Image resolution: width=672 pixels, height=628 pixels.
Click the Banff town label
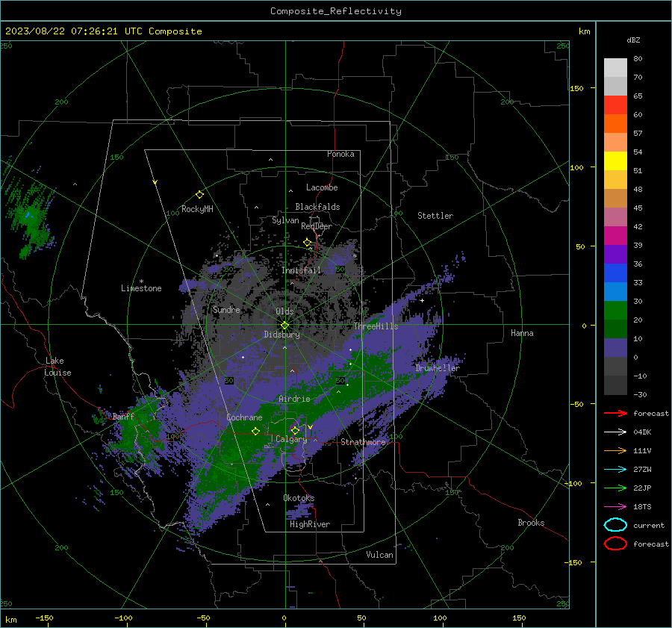click(123, 416)
